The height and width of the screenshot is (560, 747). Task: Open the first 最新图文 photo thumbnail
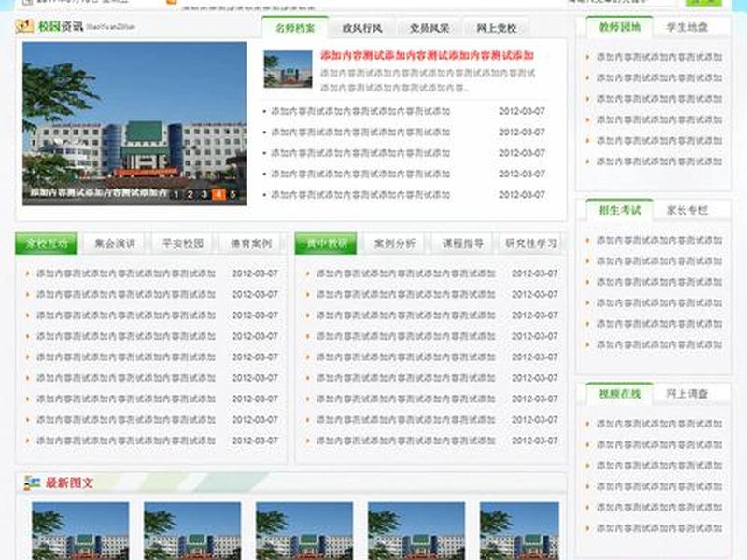80,530
